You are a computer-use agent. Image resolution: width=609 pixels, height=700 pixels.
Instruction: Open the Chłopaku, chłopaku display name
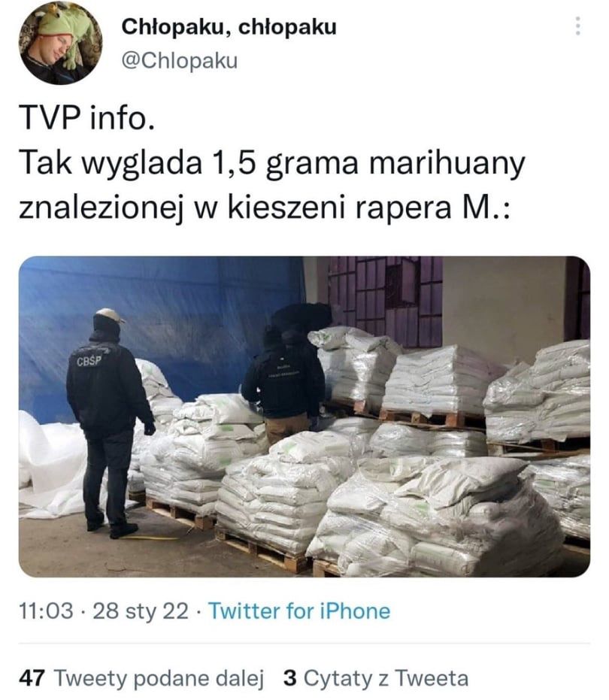coord(229,27)
